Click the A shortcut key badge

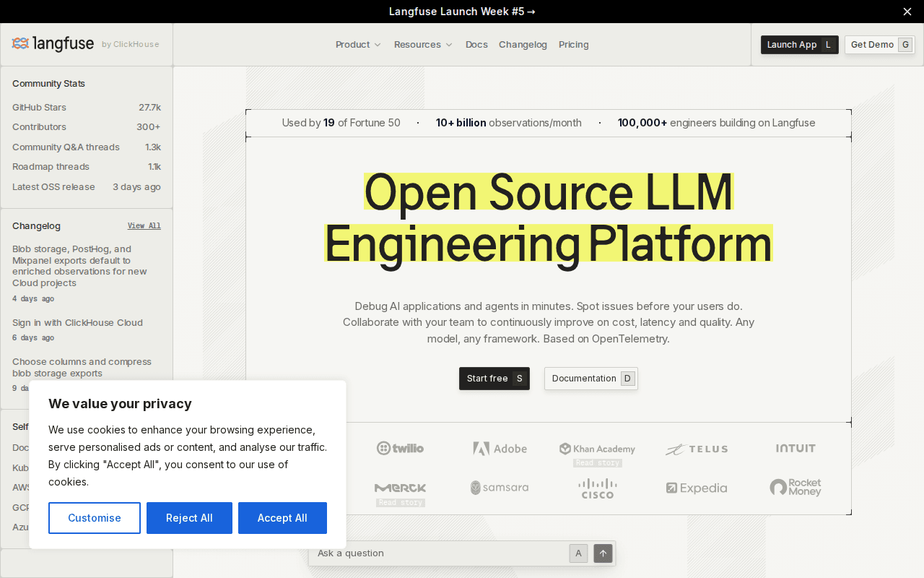tap(578, 553)
